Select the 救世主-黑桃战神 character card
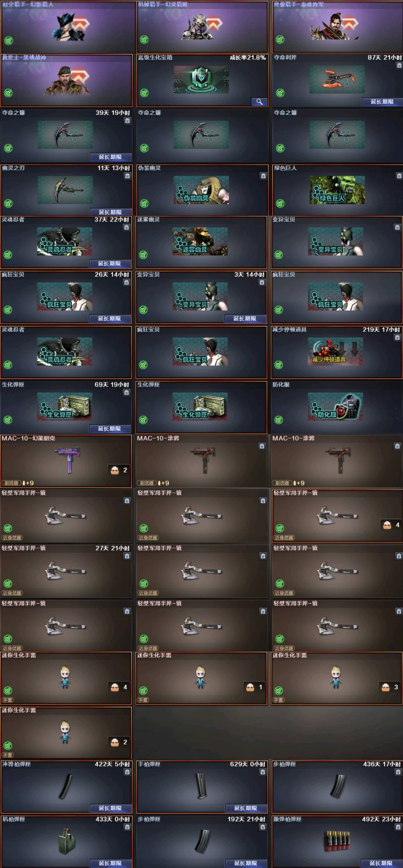The width and height of the screenshot is (403, 868). pos(66,80)
